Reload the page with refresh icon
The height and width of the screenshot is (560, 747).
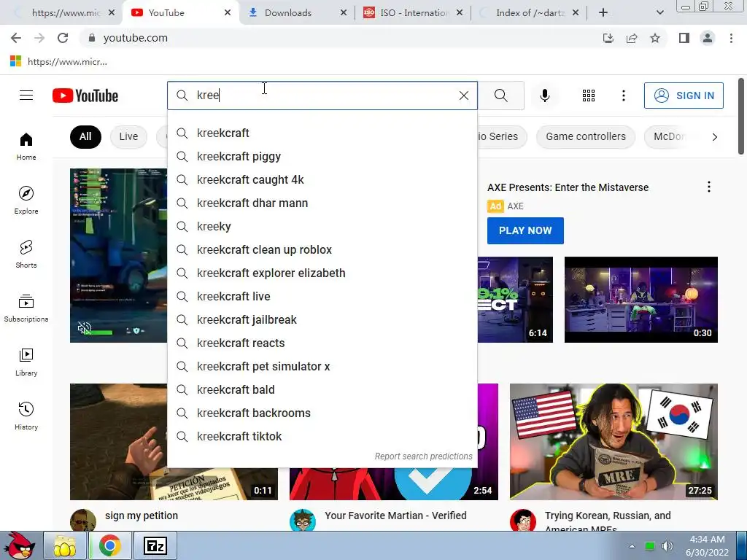[x=63, y=38]
